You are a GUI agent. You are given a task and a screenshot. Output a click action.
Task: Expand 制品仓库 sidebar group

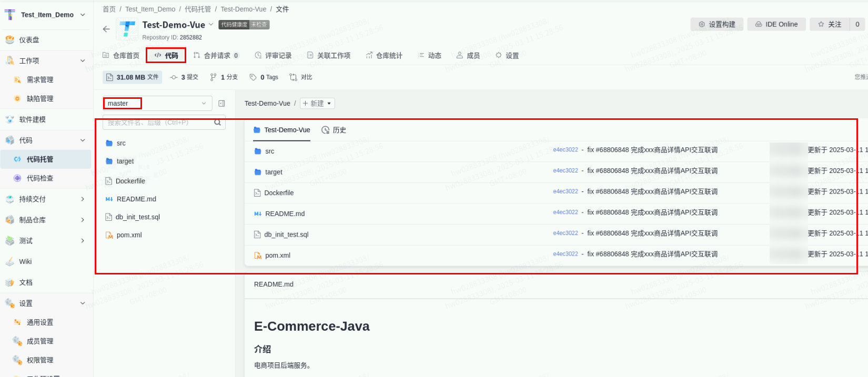tap(83, 220)
